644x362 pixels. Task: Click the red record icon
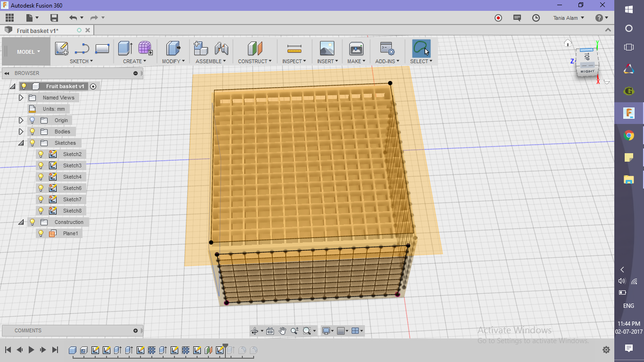tap(498, 18)
